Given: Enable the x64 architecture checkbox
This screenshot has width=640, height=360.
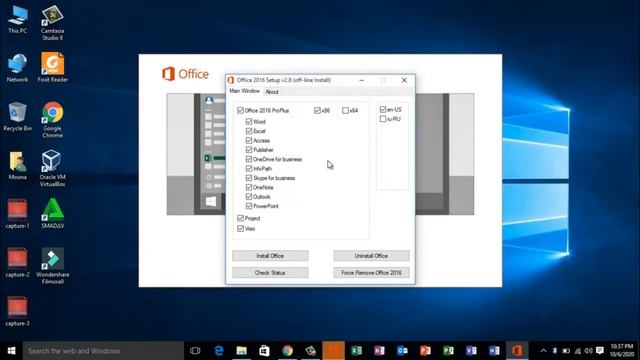Looking at the screenshot, I should [345, 110].
